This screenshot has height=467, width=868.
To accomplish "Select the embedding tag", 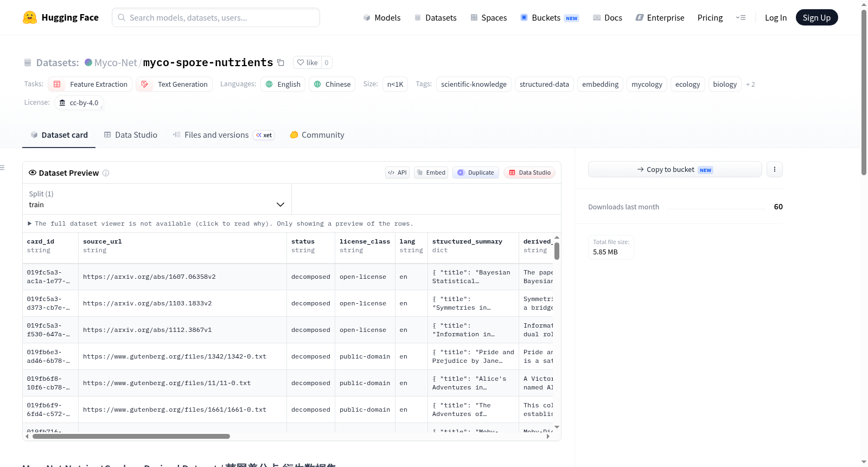I will click(x=600, y=84).
